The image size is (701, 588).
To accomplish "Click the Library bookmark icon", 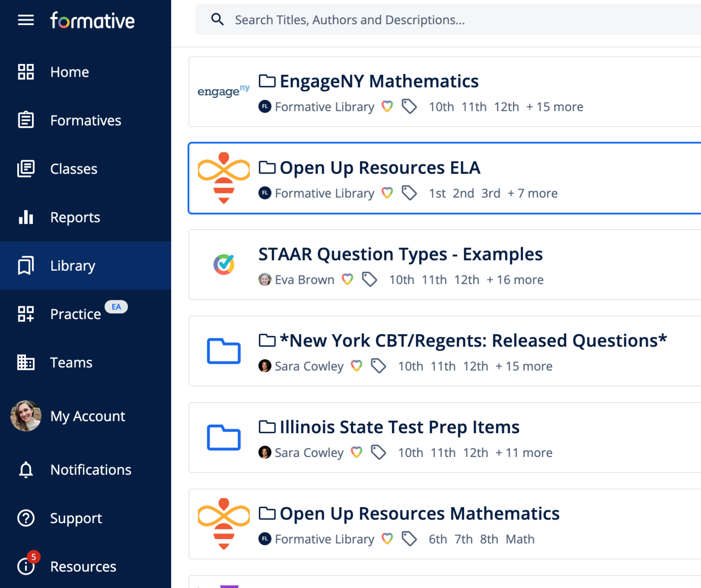I will coord(26,266).
